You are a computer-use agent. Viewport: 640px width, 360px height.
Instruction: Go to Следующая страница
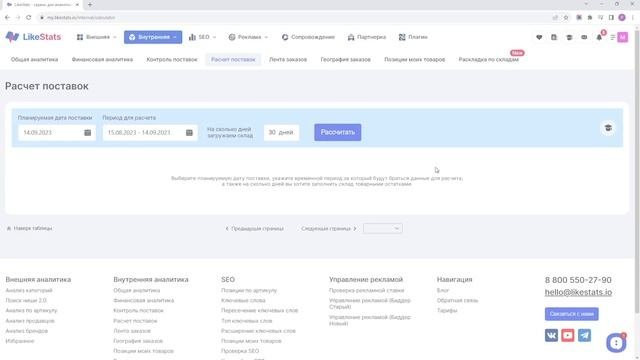coord(329,229)
